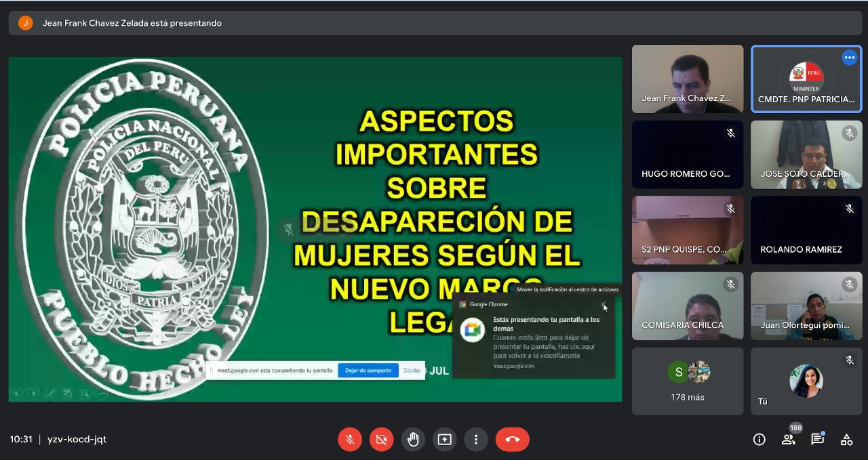Show the participants list with the 188 badge
Screen dimensions: 868x460
(789, 440)
